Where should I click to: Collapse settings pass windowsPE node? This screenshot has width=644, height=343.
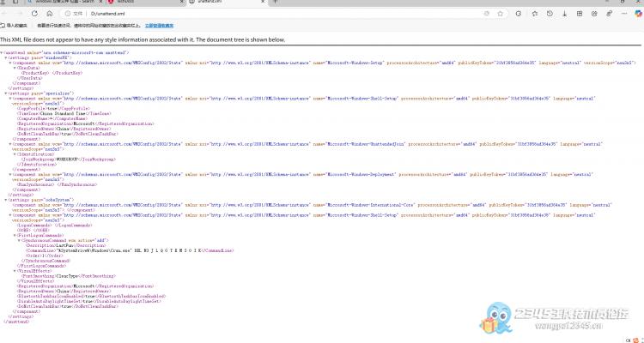[x=6, y=57]
